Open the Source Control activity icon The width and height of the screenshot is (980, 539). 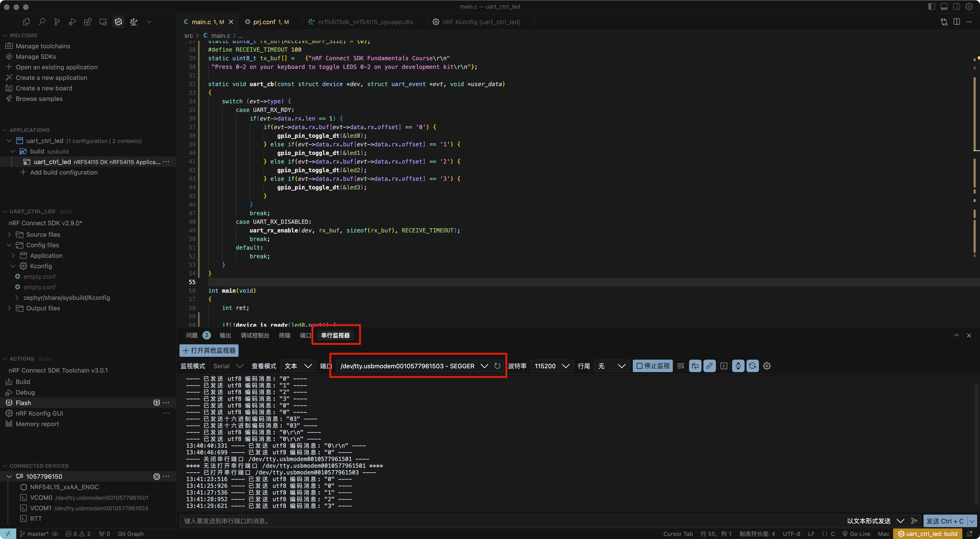pos(57,22)
